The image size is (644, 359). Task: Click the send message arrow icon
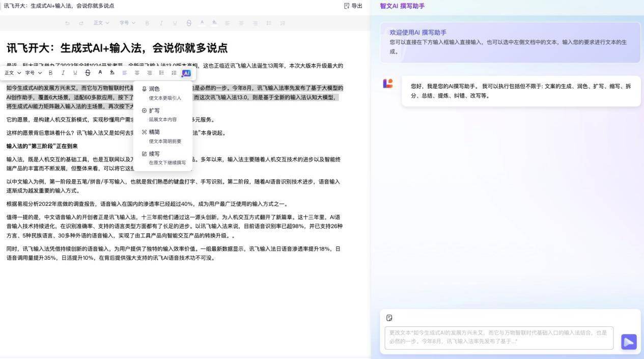(629, 342)
